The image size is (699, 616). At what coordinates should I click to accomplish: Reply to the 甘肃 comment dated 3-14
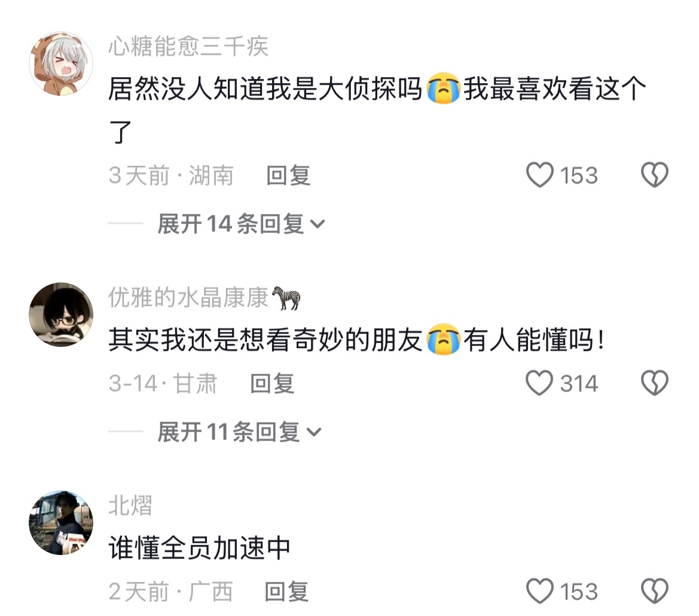[x=272, y=383]
